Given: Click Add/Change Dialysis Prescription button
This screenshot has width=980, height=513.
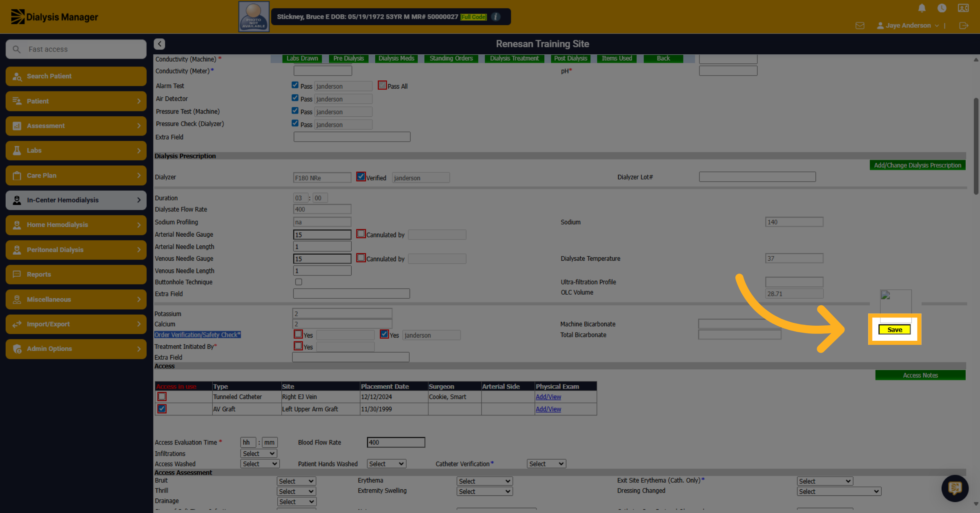Looking at the screenshot, I should [x=918, y=165].
